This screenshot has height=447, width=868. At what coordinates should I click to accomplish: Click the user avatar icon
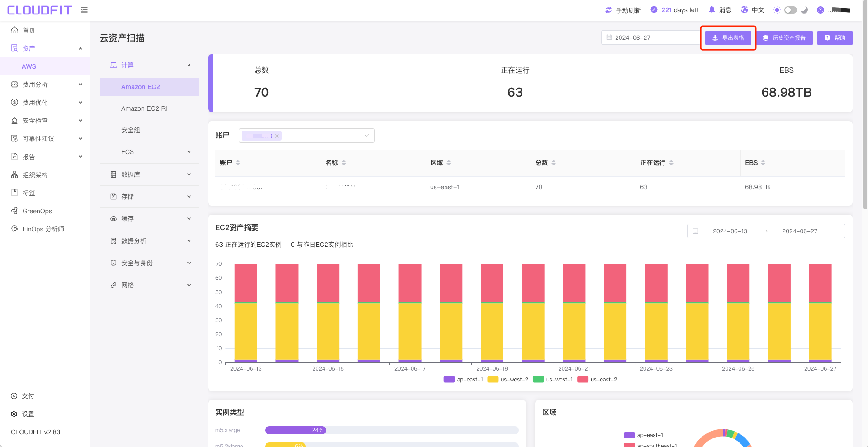coord(821,9)
